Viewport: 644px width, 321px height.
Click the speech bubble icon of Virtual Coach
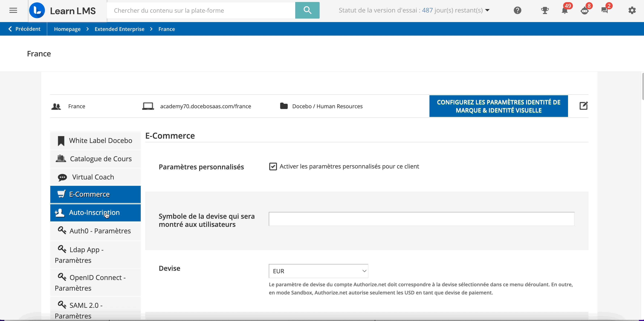tap(62, 177)
